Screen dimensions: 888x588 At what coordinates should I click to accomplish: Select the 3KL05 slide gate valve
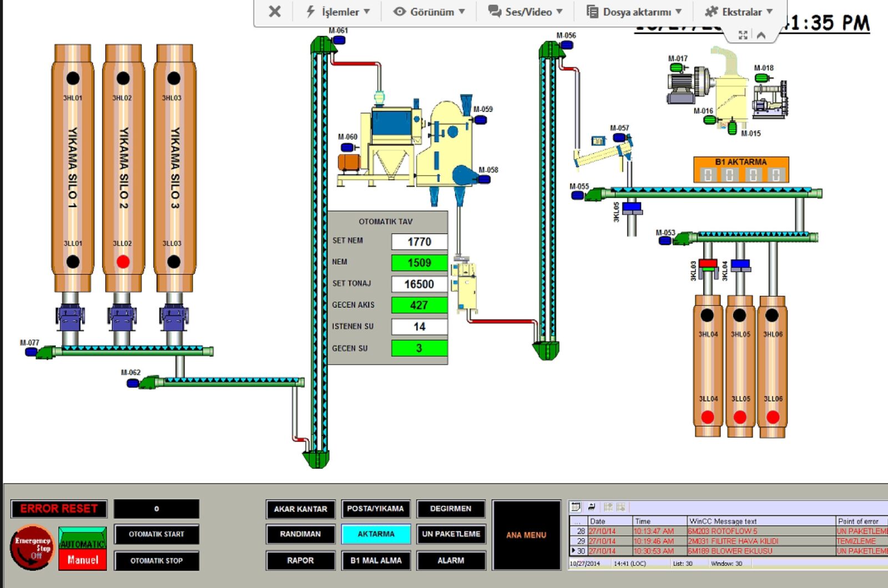coord(632,209)
